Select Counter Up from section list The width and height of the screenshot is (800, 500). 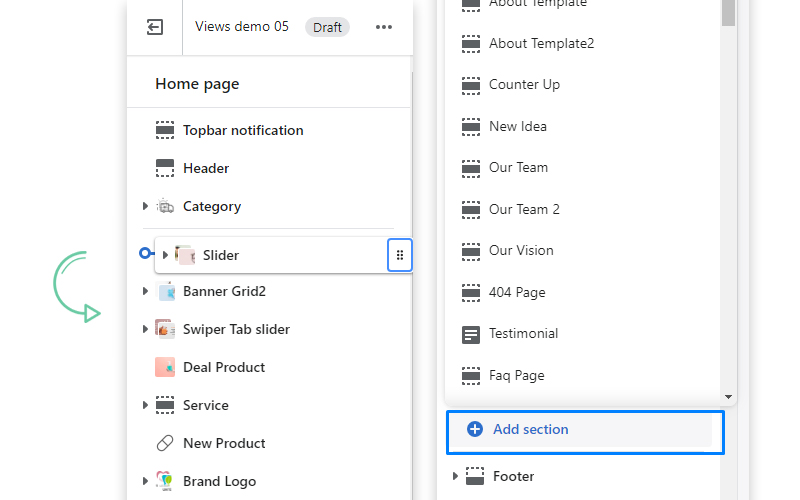[x=524, y=85]
